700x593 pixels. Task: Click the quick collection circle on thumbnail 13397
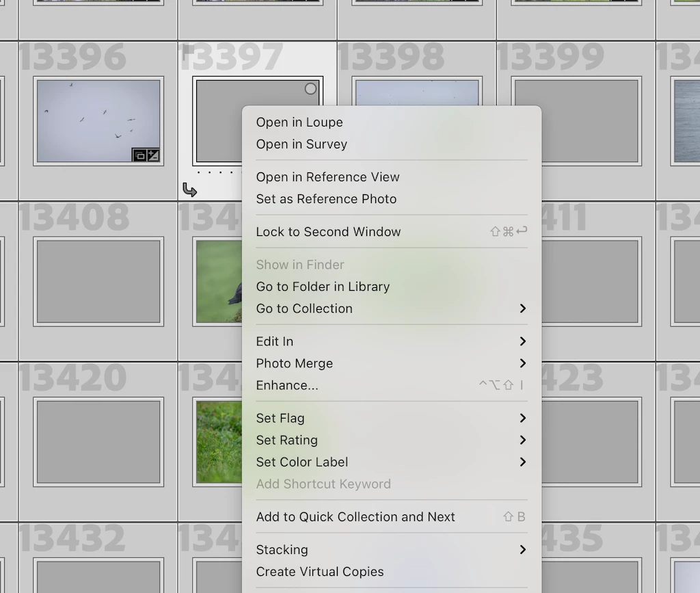[311, 88]
